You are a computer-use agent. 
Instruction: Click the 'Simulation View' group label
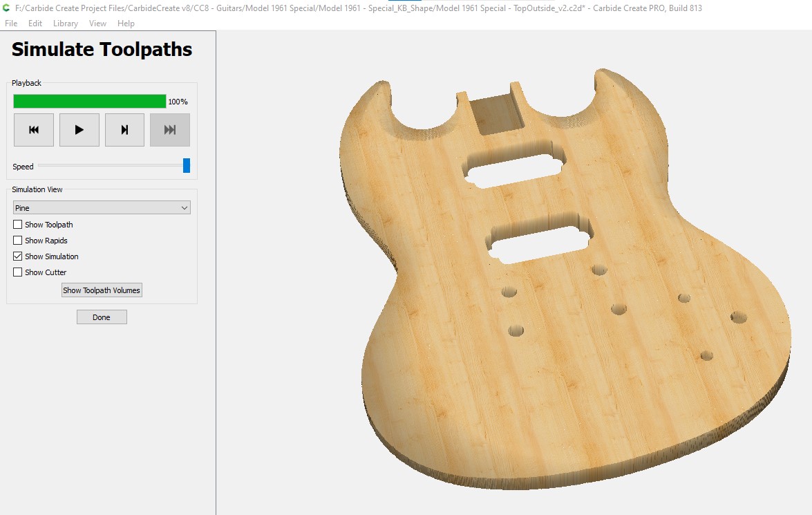tap(37, 189)
